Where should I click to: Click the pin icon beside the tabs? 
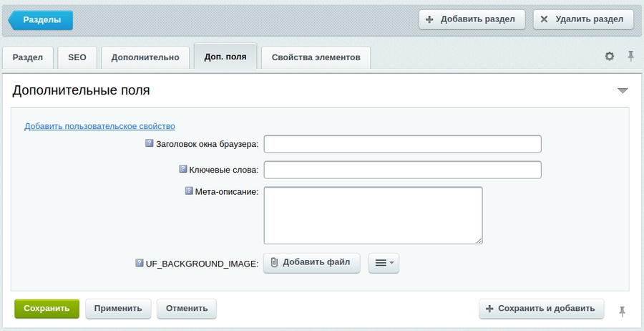(630, 57)
